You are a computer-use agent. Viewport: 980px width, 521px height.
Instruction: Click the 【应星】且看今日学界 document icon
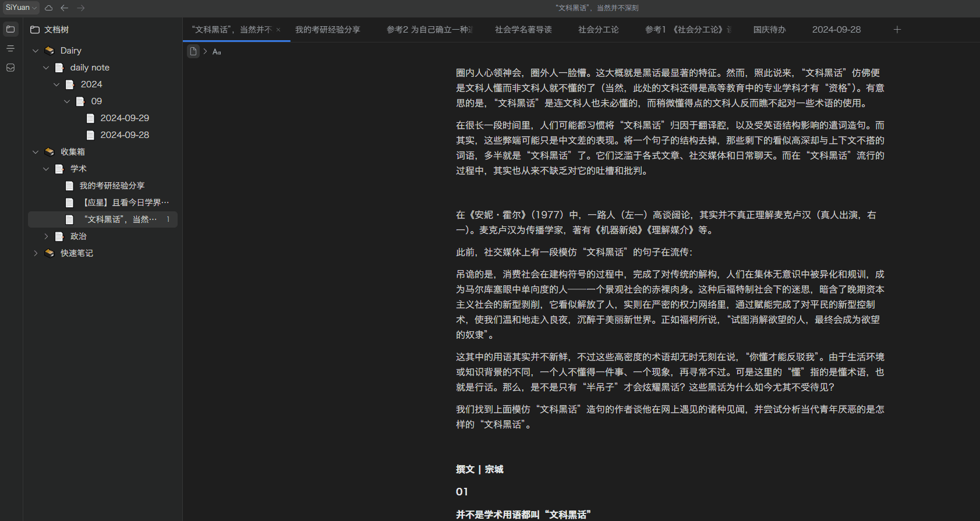pos(69,203)
